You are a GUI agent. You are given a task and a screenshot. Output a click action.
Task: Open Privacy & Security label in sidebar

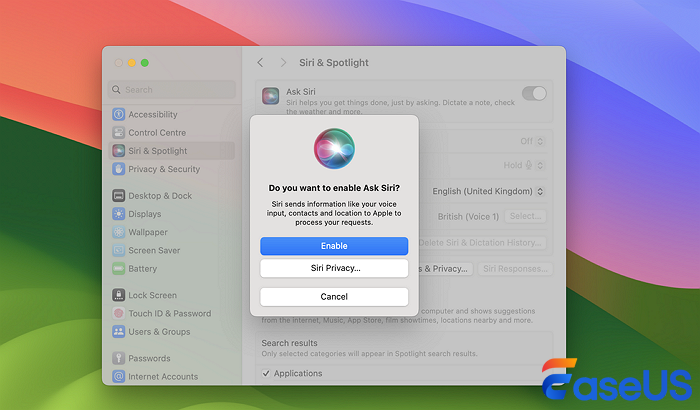(164, 169)
